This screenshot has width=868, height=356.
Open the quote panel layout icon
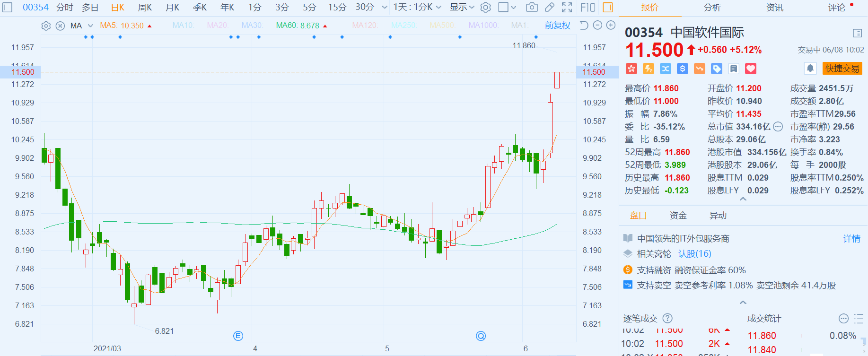[857, 33]
